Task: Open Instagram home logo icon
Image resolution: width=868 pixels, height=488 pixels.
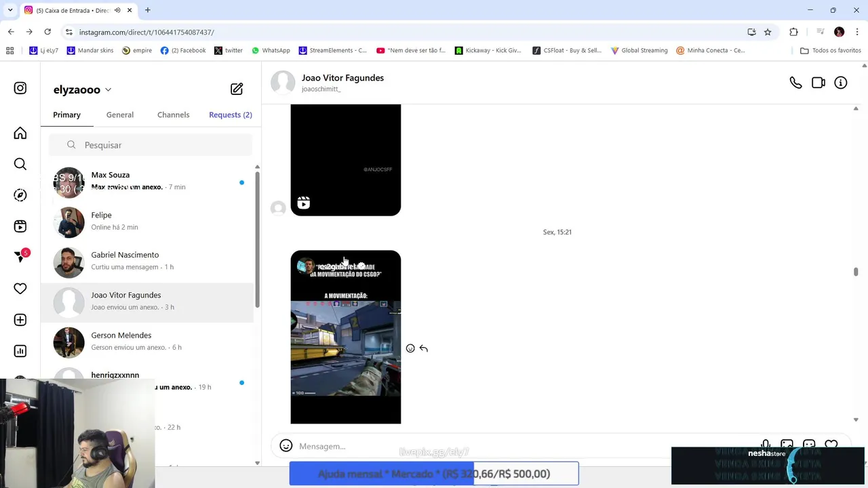Action: (20, 88)
